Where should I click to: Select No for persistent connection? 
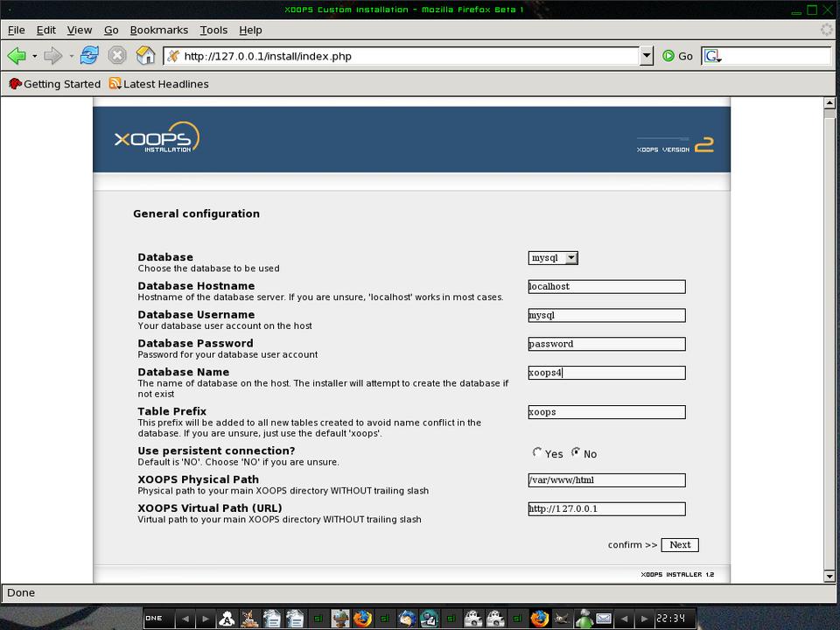point(576,452)
